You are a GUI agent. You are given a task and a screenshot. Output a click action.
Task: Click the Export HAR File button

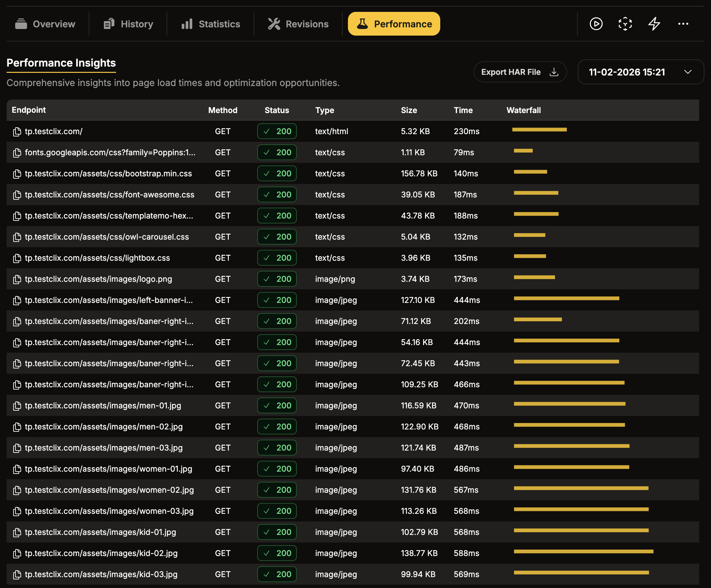[520, 72]
